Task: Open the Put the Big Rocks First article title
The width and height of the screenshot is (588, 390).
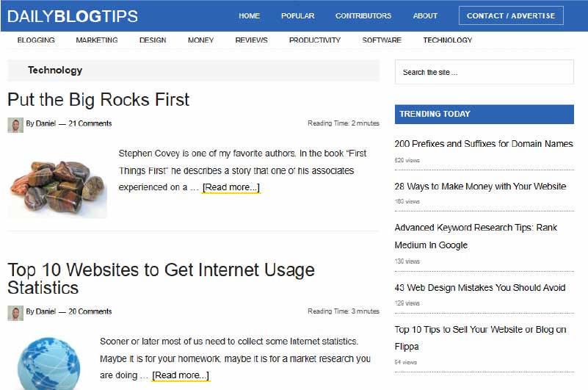Action: coord(98,100)
